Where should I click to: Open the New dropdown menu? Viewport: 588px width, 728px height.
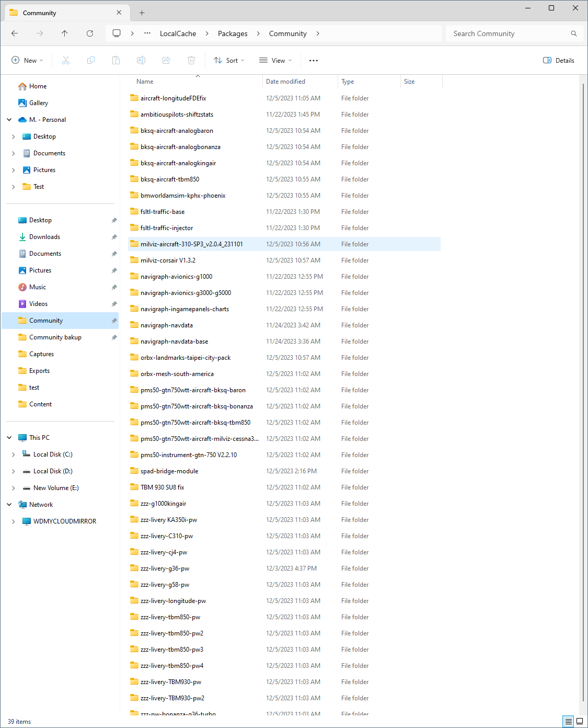tap(27, 61)
